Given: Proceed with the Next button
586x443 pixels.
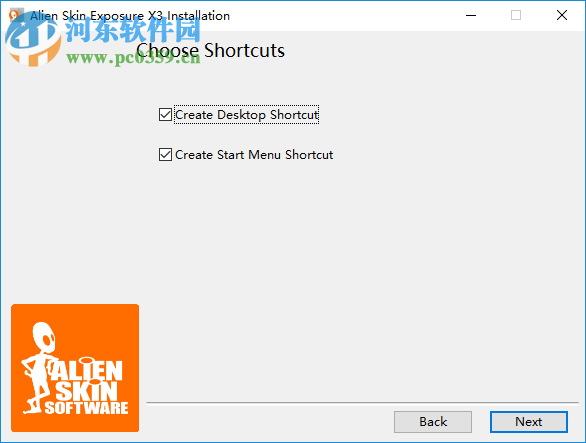Looking at the screenshot, I should click(529, 422).
